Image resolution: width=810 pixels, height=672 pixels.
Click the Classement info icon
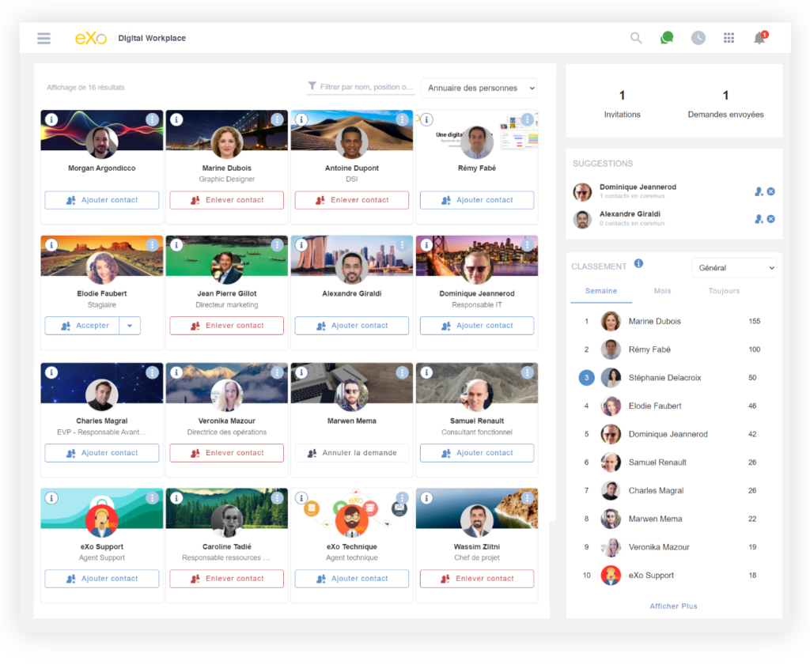(638, 264)
